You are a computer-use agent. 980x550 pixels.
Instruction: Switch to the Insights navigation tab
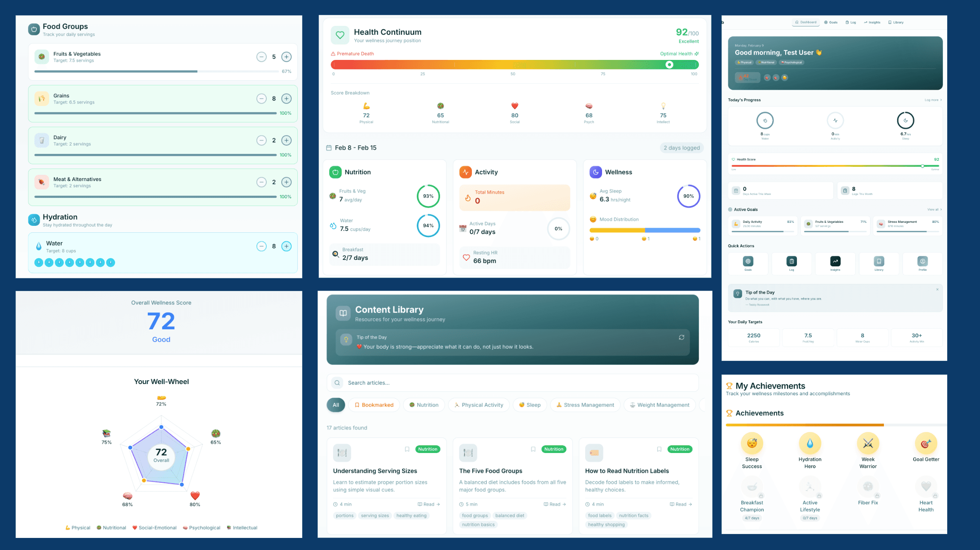coord(872,22)
